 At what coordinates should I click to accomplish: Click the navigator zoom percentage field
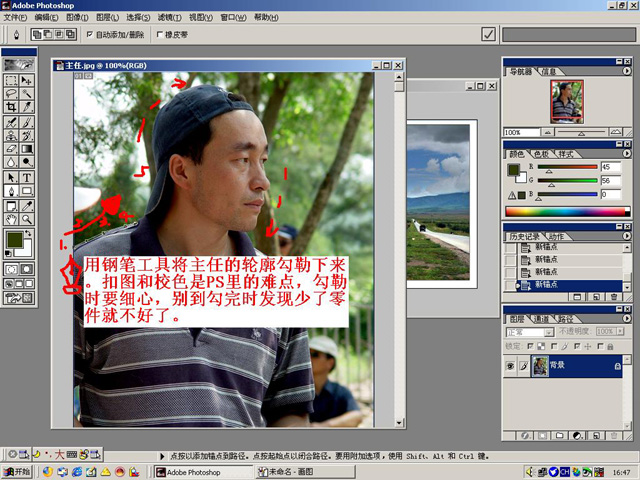(521, 132)
